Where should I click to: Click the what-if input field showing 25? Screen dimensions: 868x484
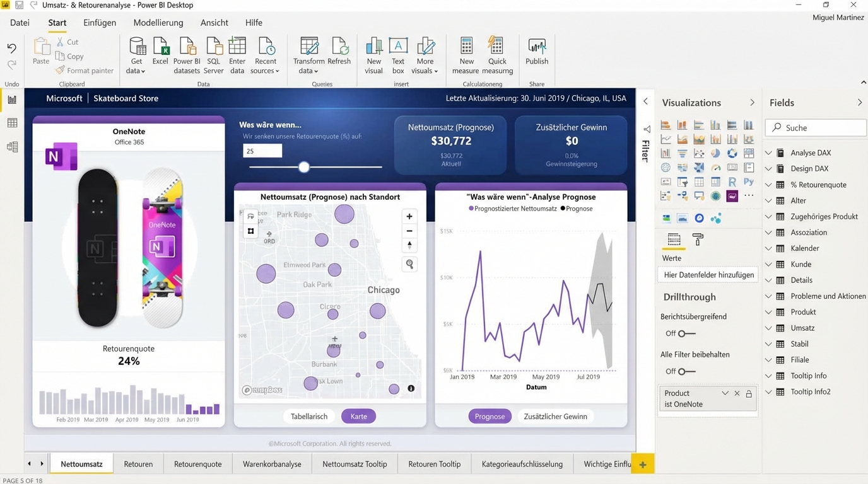262,151
